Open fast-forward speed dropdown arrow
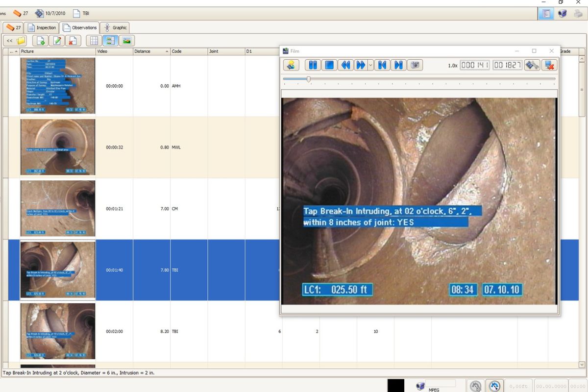The height and width of the screenshot is (392, 588). [x=371, y=65]
